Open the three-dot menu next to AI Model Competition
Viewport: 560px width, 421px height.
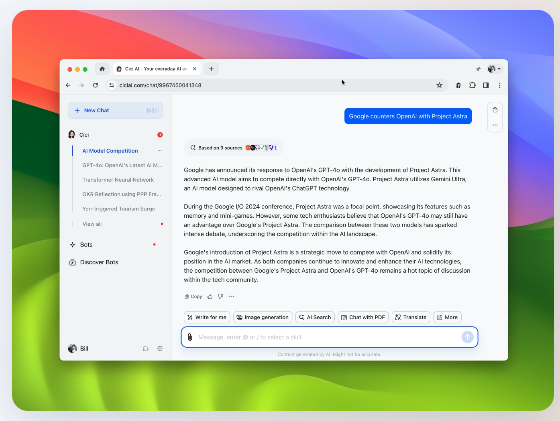[160, 151]
